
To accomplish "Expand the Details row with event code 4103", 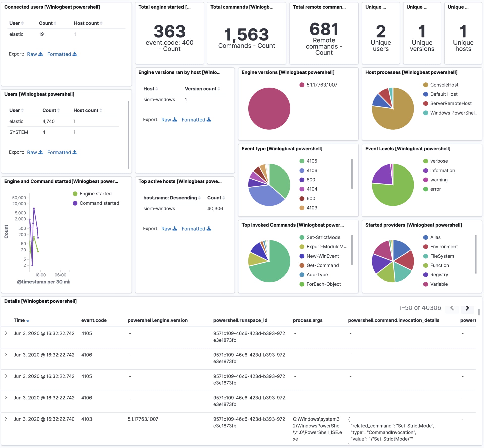I will 6,419.
